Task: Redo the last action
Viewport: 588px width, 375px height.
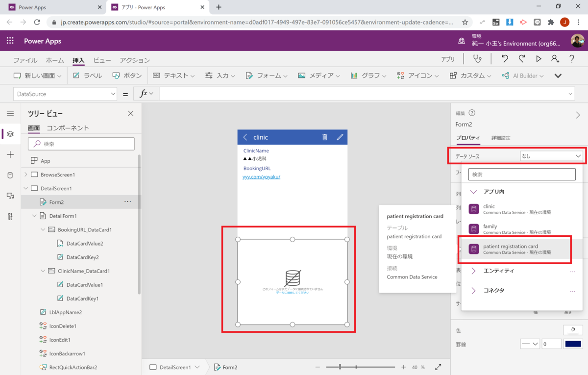Action: (522, 59)
